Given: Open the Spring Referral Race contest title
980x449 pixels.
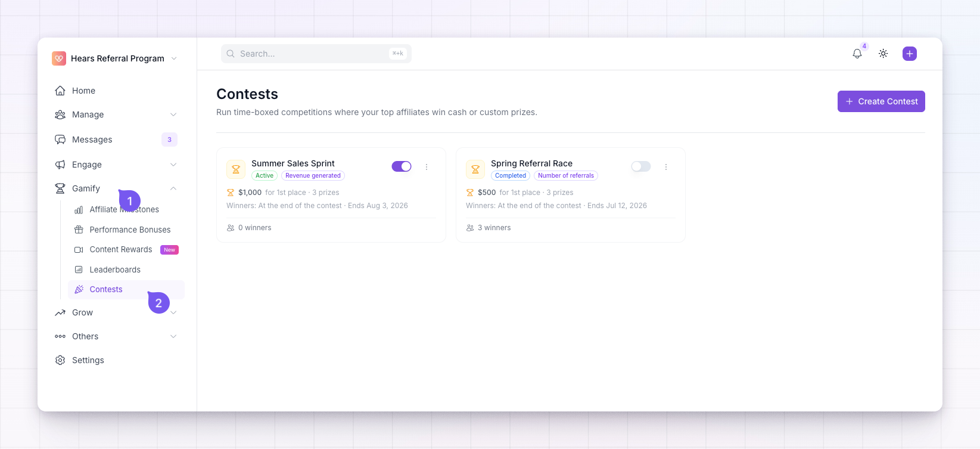Looking at the screenshot, I should pyautogui.click(x=531, y=163).
